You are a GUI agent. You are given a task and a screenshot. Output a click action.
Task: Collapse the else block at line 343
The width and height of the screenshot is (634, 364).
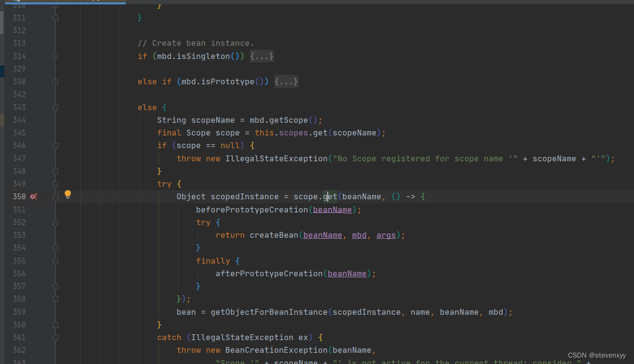[55, 107]
